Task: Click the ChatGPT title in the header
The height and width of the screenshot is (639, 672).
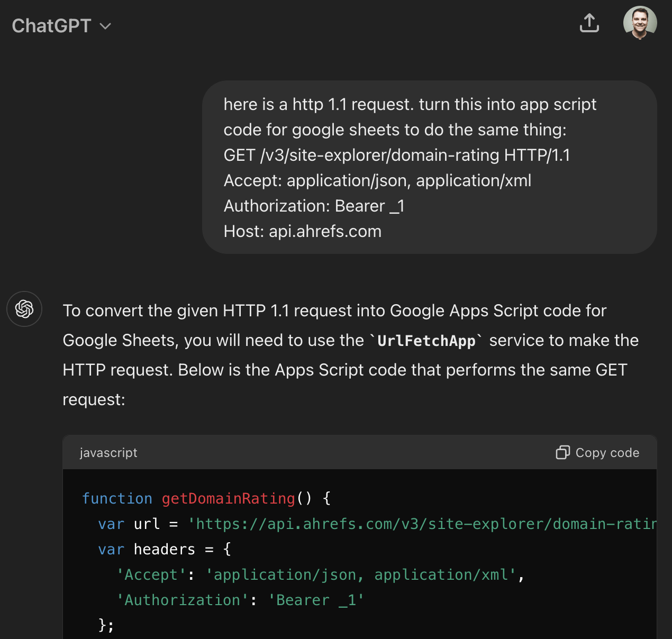Action: (52, 25)
